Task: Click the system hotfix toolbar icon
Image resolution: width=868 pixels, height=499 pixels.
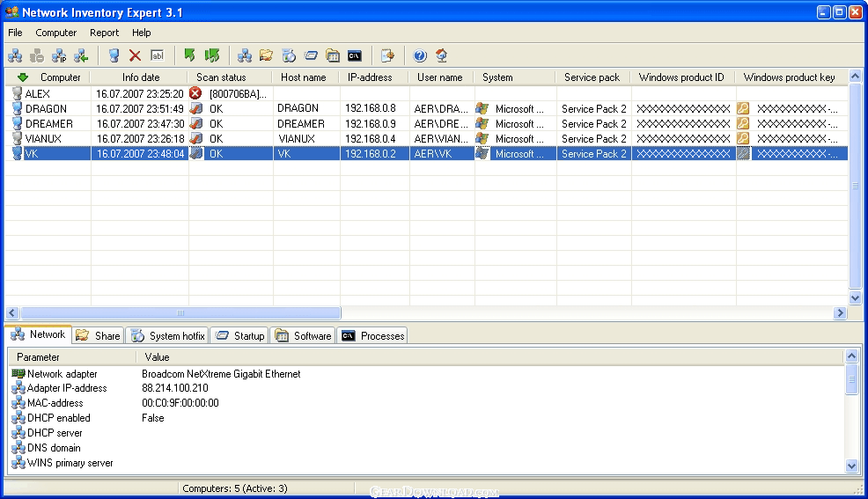Action: click(x=289, y=55)
